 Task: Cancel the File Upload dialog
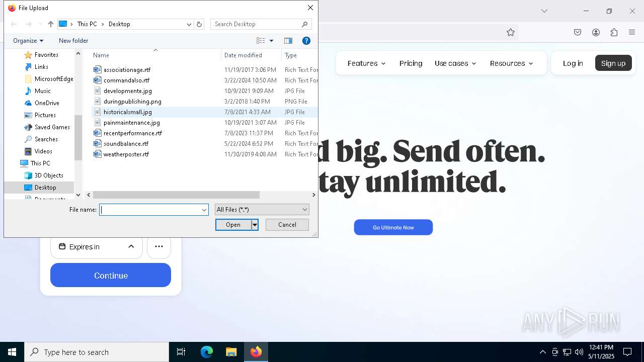(287, 225)
